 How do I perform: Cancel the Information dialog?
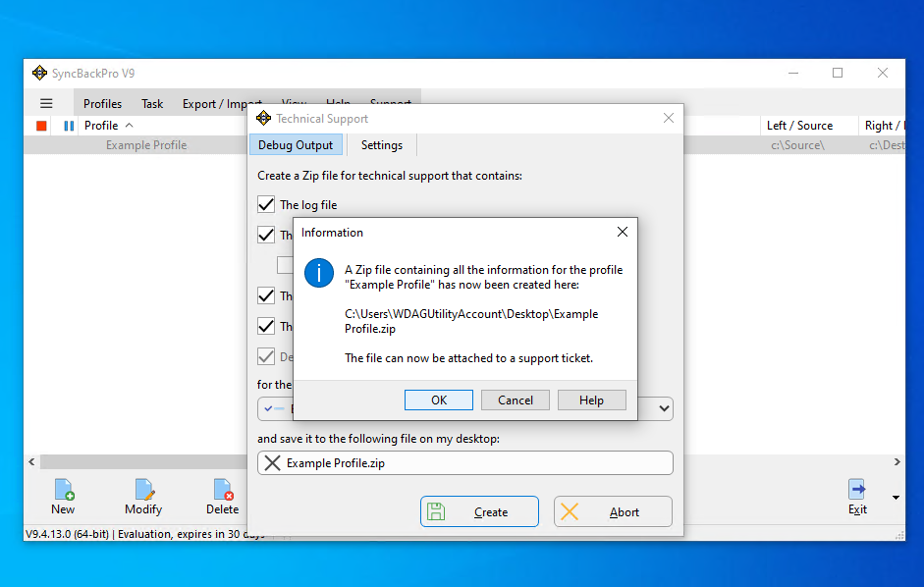[516, 400]
